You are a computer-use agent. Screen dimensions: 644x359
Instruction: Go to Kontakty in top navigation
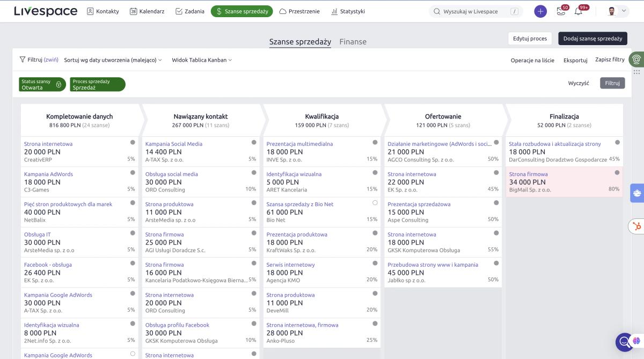[103, 11]
